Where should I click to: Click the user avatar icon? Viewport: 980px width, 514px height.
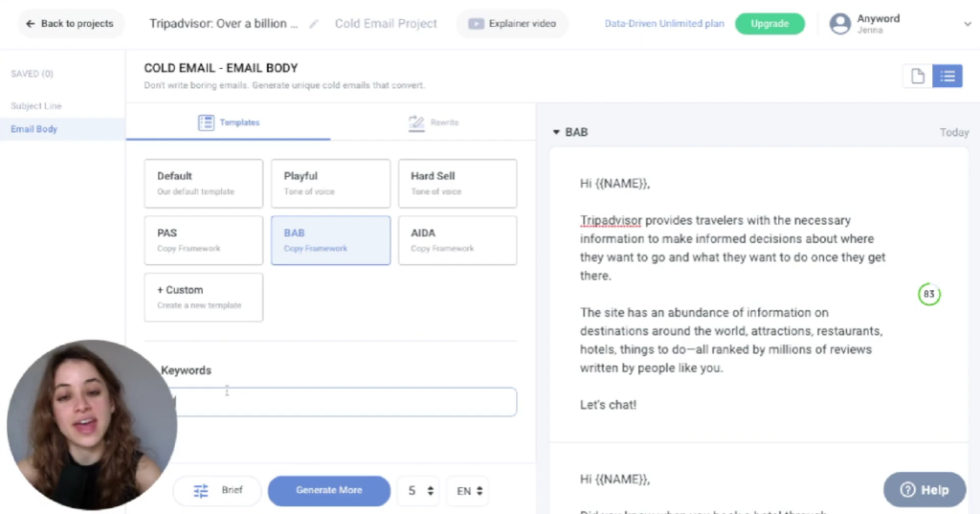pos(840,24)
